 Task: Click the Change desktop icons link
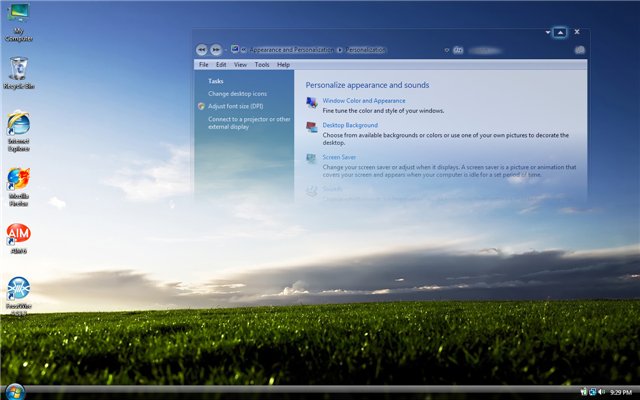[x=237, y=93]
